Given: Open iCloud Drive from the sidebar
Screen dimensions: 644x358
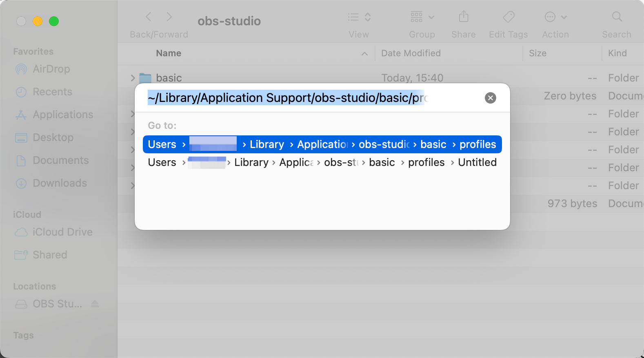Looking at the screenshot, I should pos(62,232).
